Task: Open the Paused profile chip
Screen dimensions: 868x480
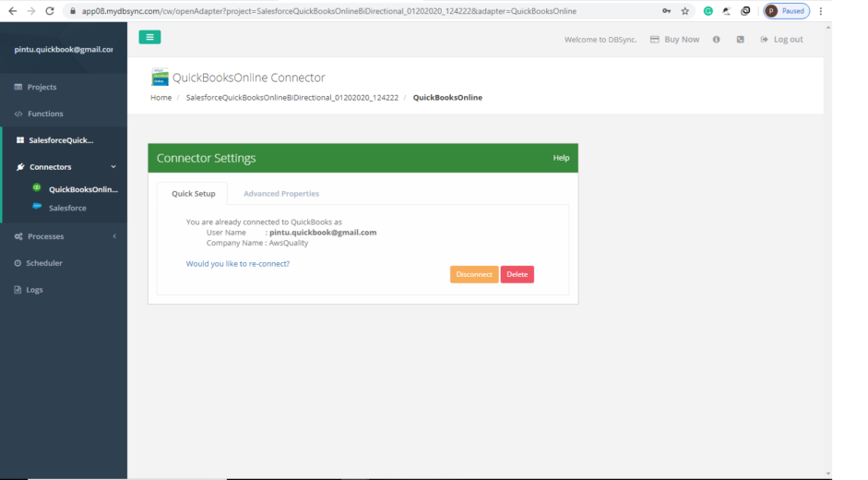Action: (x=785, y=11)
